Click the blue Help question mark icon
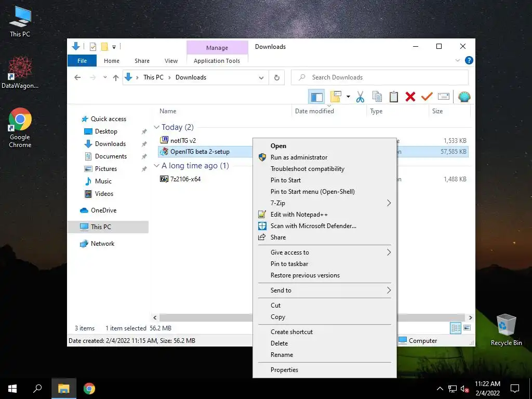This screenshot has height=399, width=532. pos(469,60)
